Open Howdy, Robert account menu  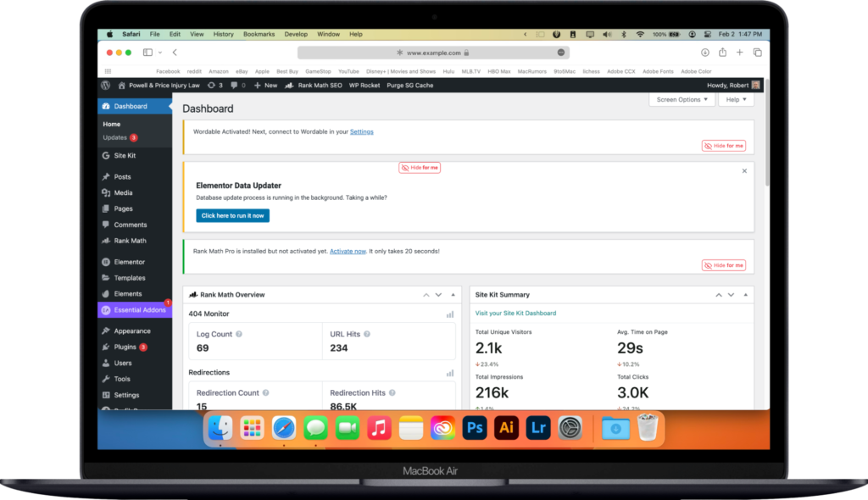click(733, 86)
